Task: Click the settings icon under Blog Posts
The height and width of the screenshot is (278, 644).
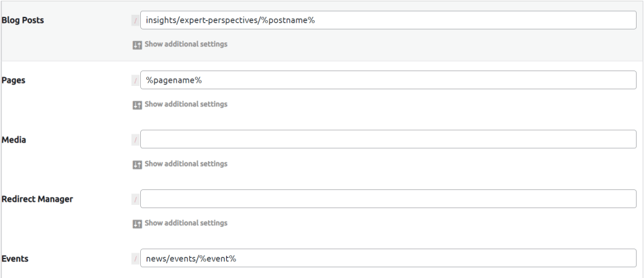Action: click(137, 45)
